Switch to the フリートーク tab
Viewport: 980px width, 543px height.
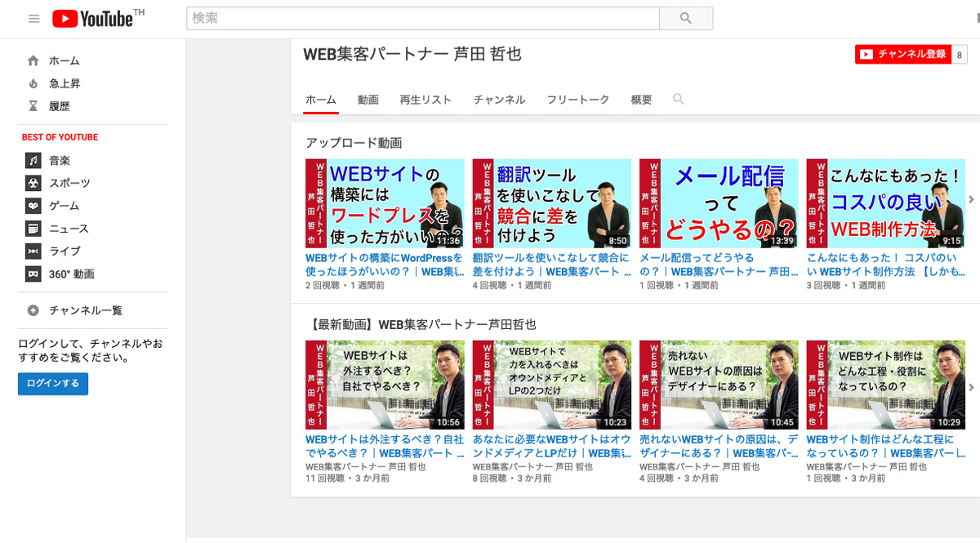578,100
